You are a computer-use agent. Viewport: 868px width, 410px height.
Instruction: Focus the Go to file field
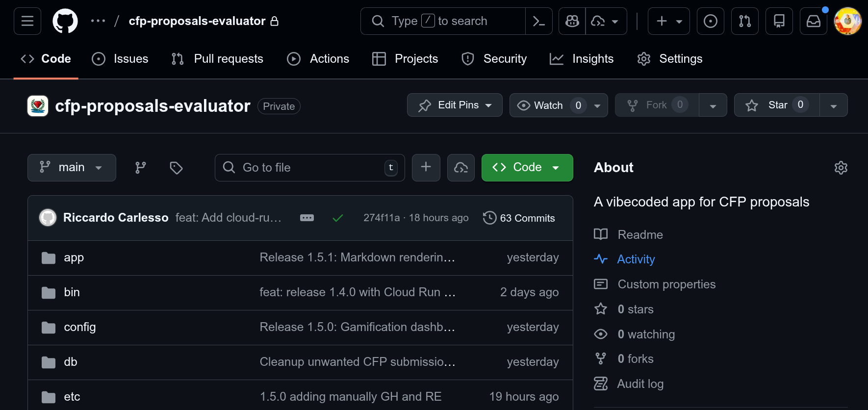pyautogui.click(x=310, y=168)
